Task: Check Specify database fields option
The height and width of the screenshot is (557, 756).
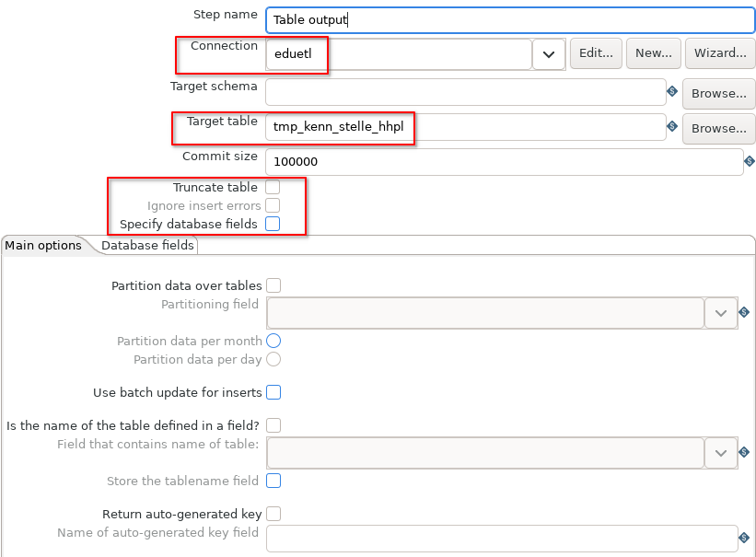Action: pyautogui.click(x=273, y=224)
